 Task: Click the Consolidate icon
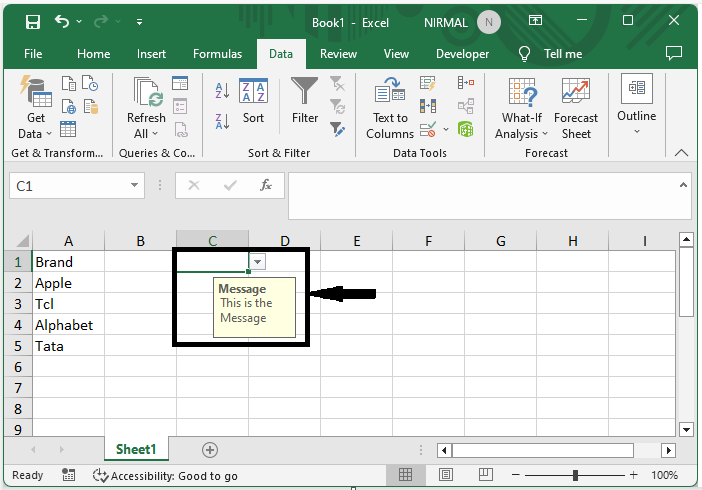466,83
